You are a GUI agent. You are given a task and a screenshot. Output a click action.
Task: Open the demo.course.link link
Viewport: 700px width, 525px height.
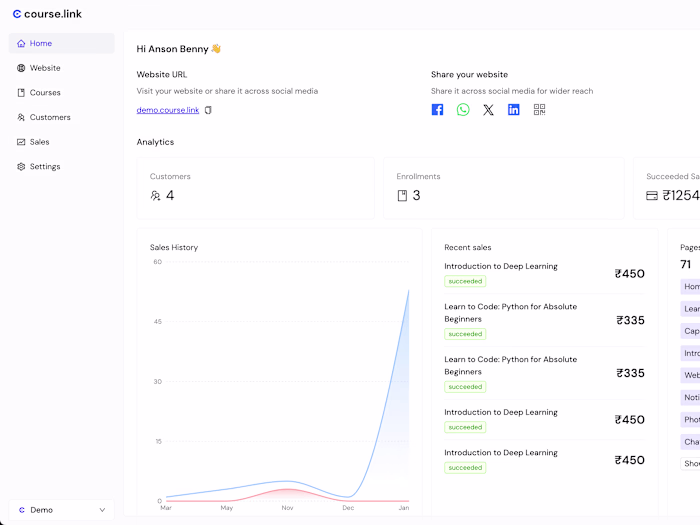click(x=168, y=110)
